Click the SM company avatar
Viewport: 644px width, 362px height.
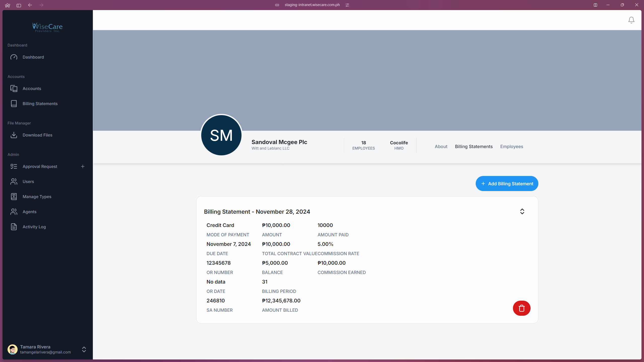click(x=221, y=135)
